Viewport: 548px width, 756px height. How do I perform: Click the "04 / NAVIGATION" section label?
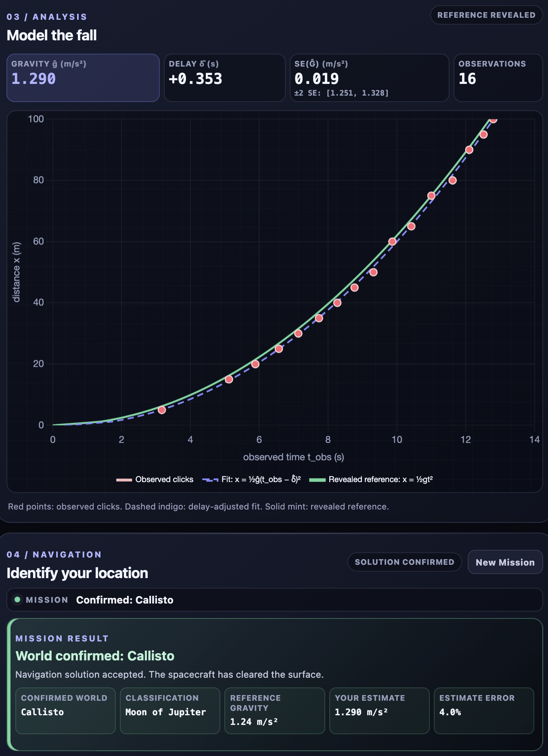(54, 555)
